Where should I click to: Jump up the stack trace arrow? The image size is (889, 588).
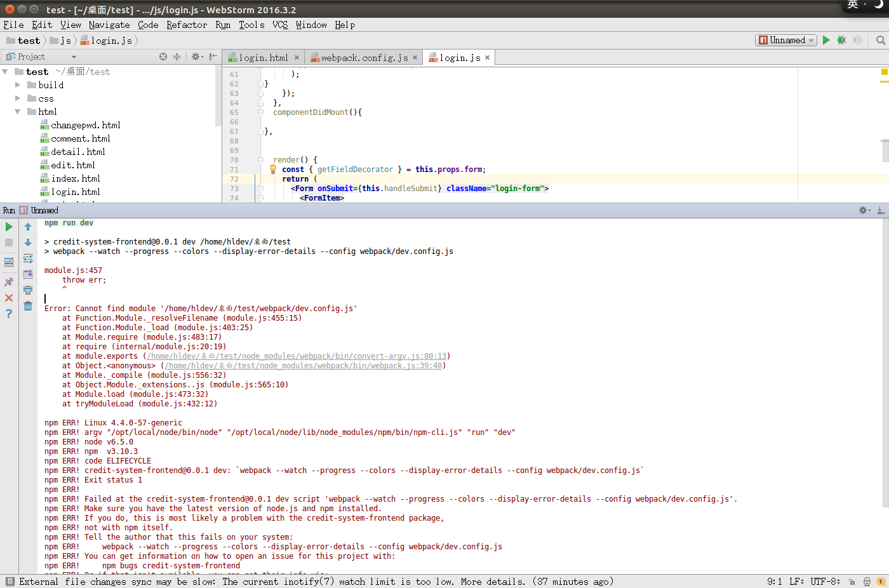click(28, 227)
